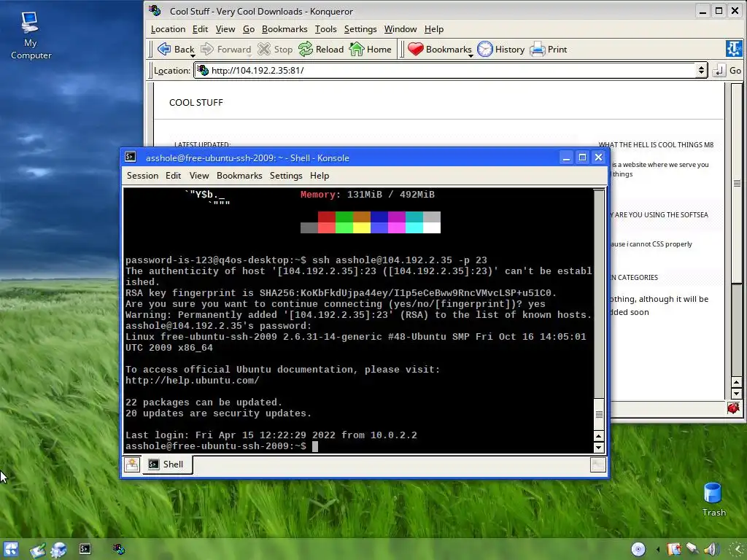The height and width of the screenshot is (560, 747).
Task: Click the close session icon at Konsole tab bar end
Action: click(598, 464)
